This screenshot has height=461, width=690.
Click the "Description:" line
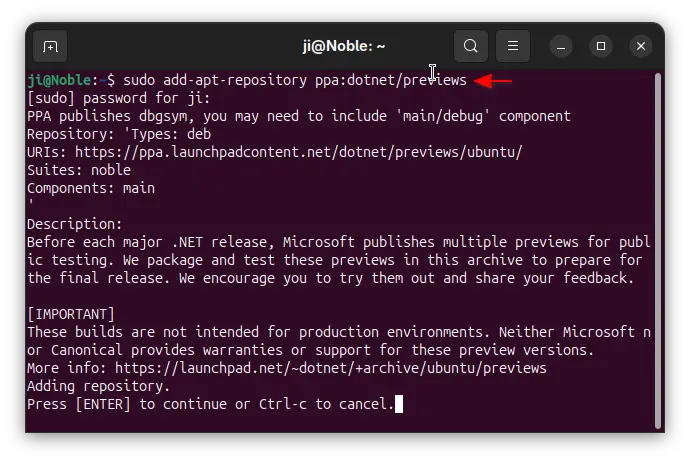75,224
